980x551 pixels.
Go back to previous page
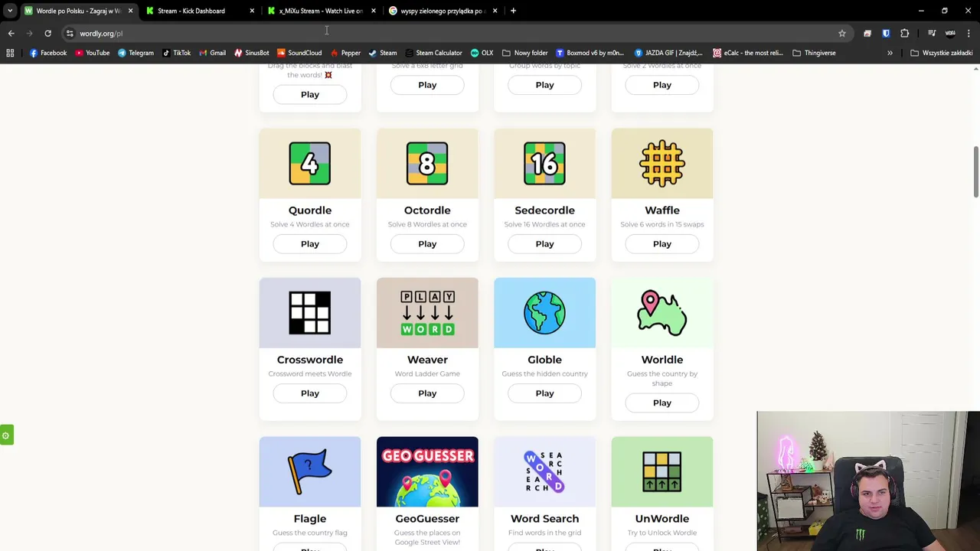(11, 33)
